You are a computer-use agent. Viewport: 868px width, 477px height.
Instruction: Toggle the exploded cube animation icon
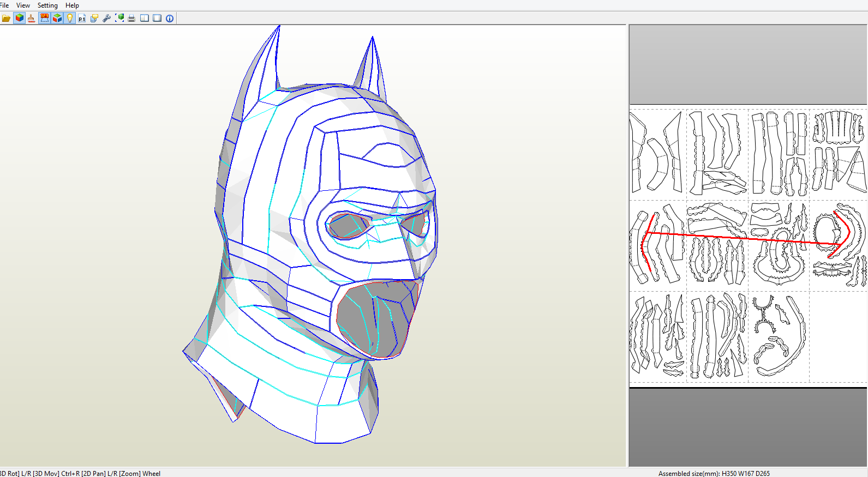pos(57,18)
